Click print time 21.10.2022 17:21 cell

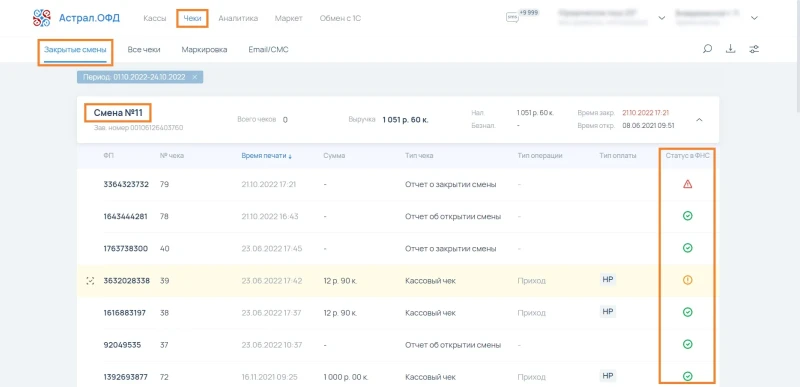(269, 185)
